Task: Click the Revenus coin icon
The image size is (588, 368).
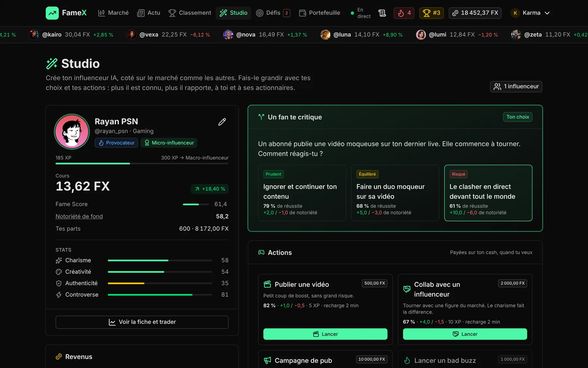Action: 59,357
